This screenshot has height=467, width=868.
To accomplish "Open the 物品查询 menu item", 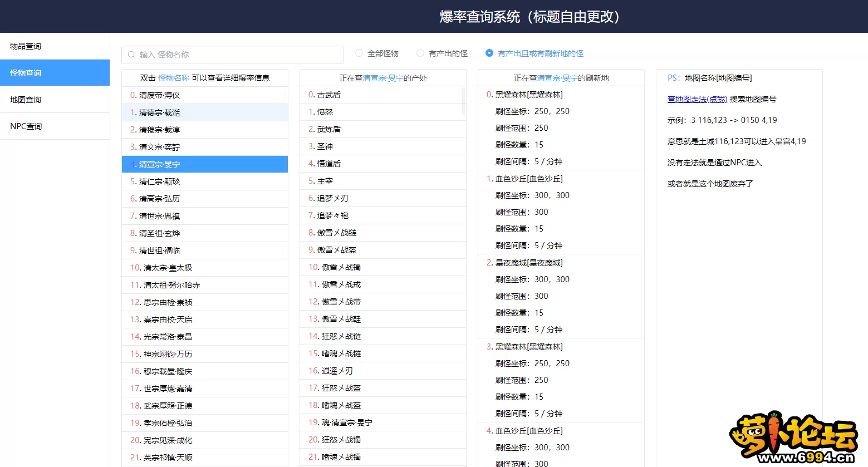I will (55, 46).
